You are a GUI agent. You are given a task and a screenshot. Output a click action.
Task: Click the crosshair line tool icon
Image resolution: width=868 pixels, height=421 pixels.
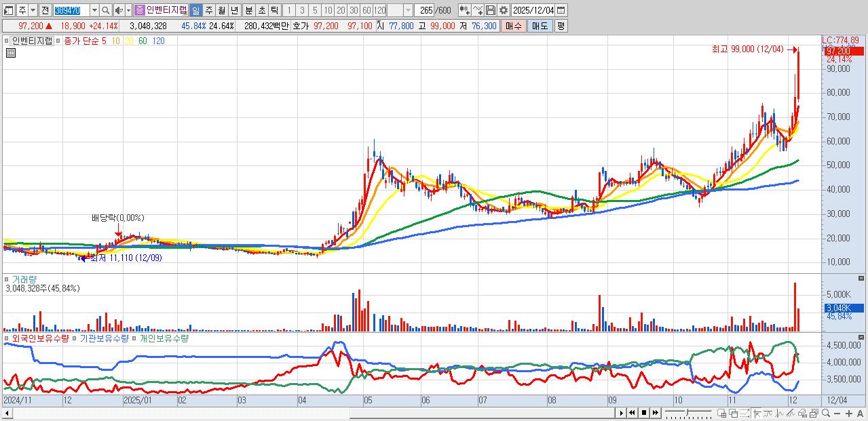757,413
